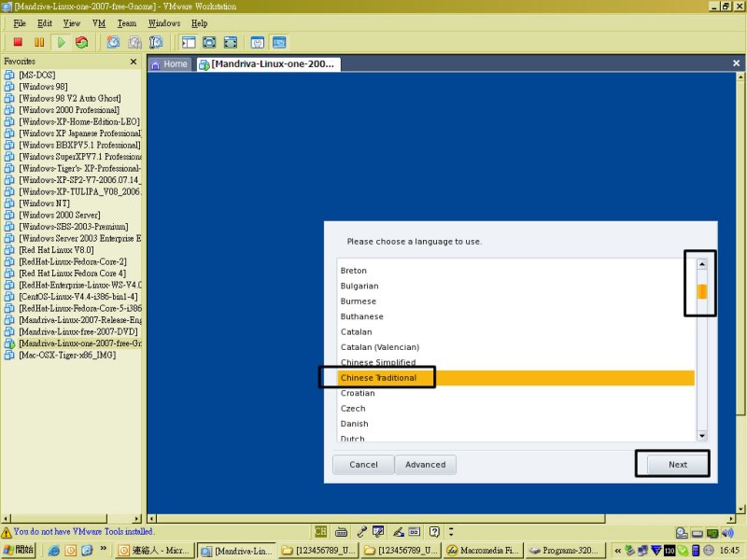This screenshot has height=560, width=747.
Task: Close the current VM tab
Action: pyautogui.click(x=736, y=63)
